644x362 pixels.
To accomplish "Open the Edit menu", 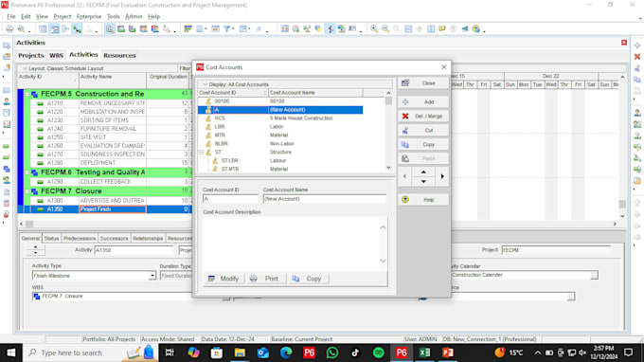I will (x=26, y=16).
